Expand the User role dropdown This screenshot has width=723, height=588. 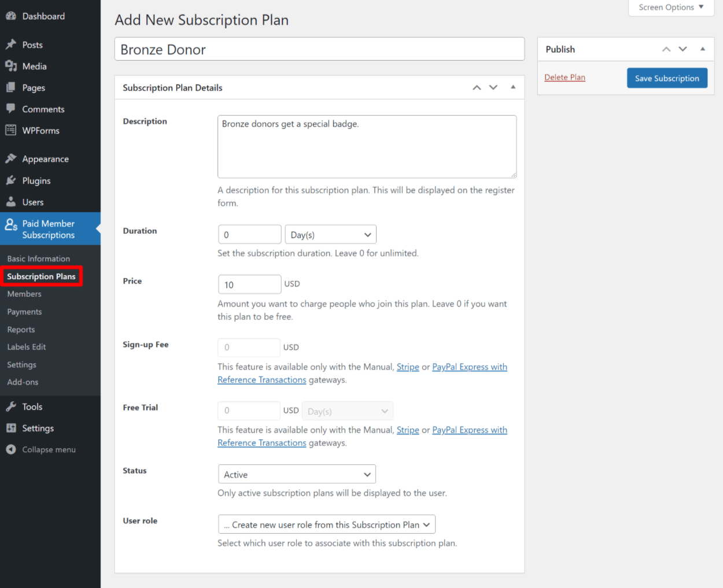[x=326, y=524]
